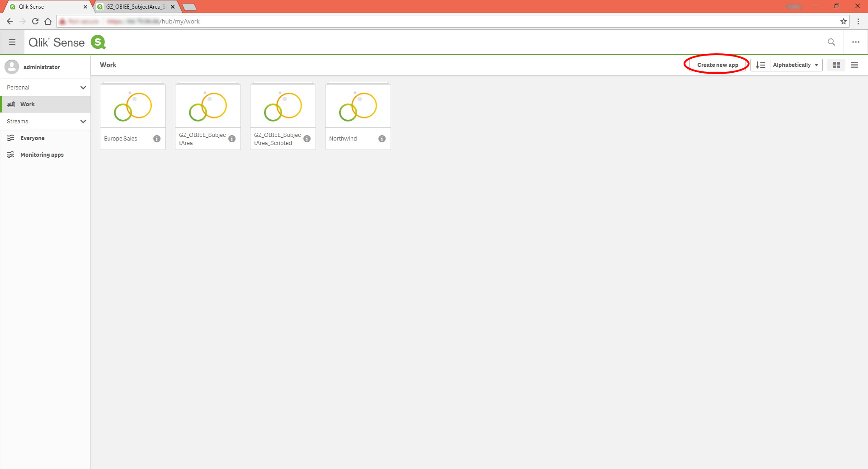Viewport: 868px width, 469px height.
Task: Open the Alphabetically sort dropdown
Action: coord(796,65)
